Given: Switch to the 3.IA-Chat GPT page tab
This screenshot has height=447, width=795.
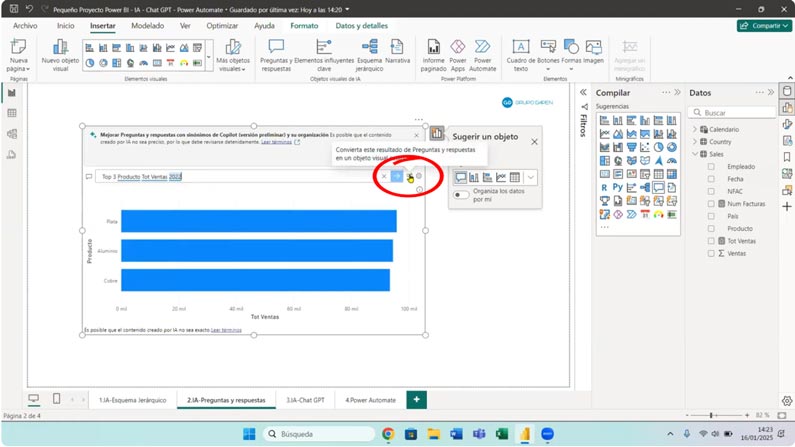Looking at the screenshot, I should [305, 400].
